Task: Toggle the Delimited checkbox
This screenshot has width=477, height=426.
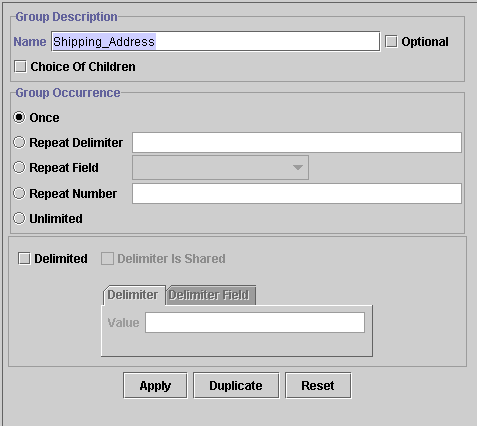Action: tap(24, 258)
